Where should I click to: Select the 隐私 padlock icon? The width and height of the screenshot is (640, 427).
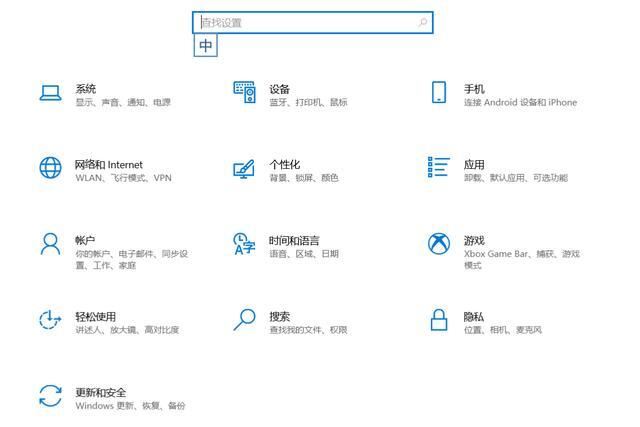(x=438, y=320)
